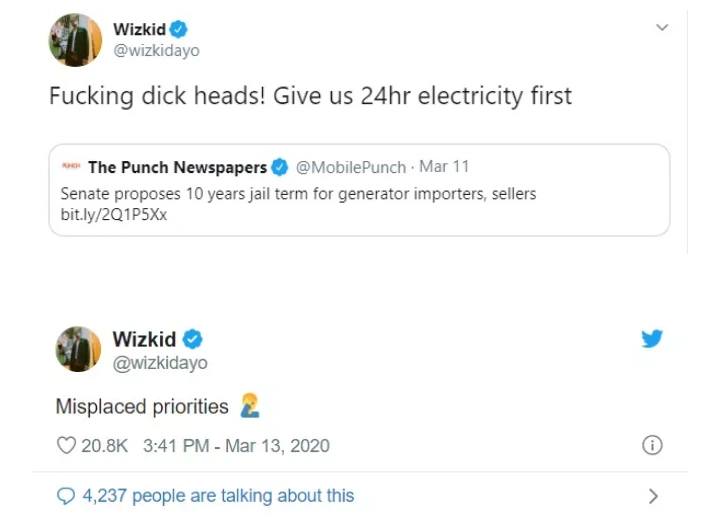The width and height of the screenshot is (720, 518).
Task: Like the tweet using the heart icon
Action: point(66,445)
